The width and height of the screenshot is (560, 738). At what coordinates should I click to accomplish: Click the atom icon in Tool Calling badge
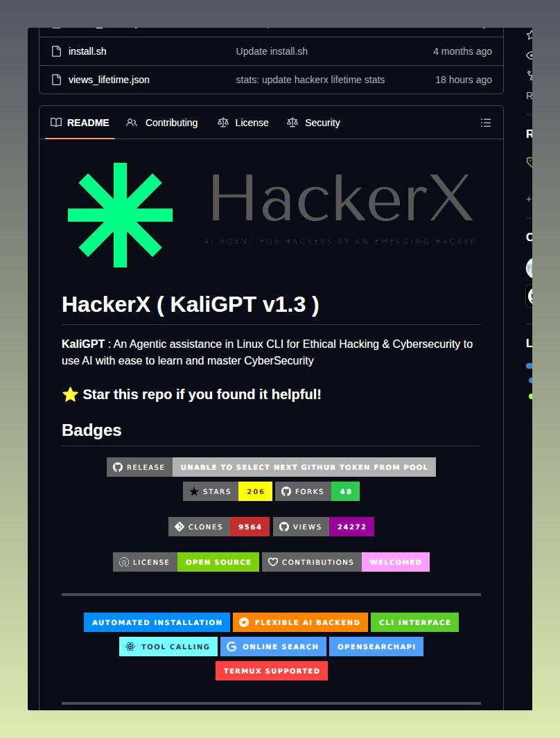pos(130,647)
